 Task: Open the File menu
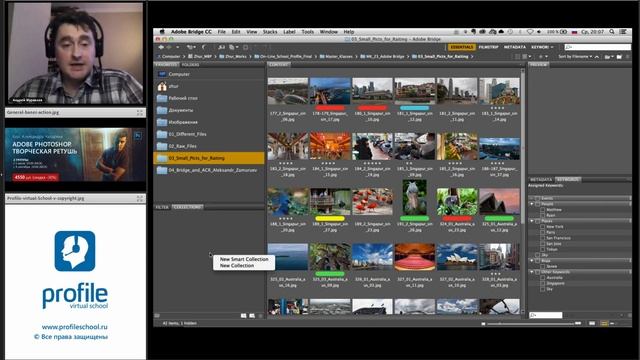point(222,31)
